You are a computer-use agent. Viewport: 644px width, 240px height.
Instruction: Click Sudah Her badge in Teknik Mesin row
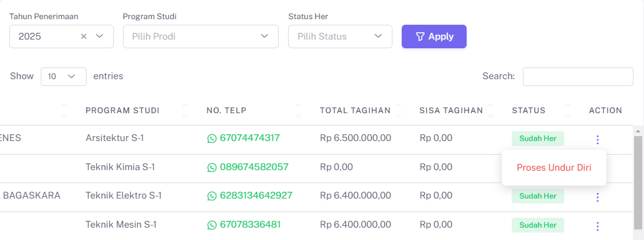click(538, 225)
